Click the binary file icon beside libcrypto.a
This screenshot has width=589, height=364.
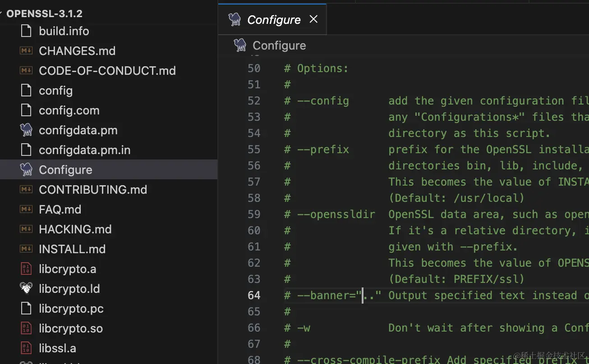coord(27,269)
